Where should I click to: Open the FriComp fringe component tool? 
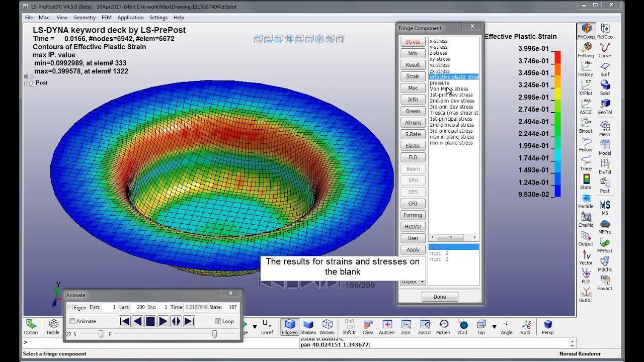pyautogui.click(x=586, y=31)
